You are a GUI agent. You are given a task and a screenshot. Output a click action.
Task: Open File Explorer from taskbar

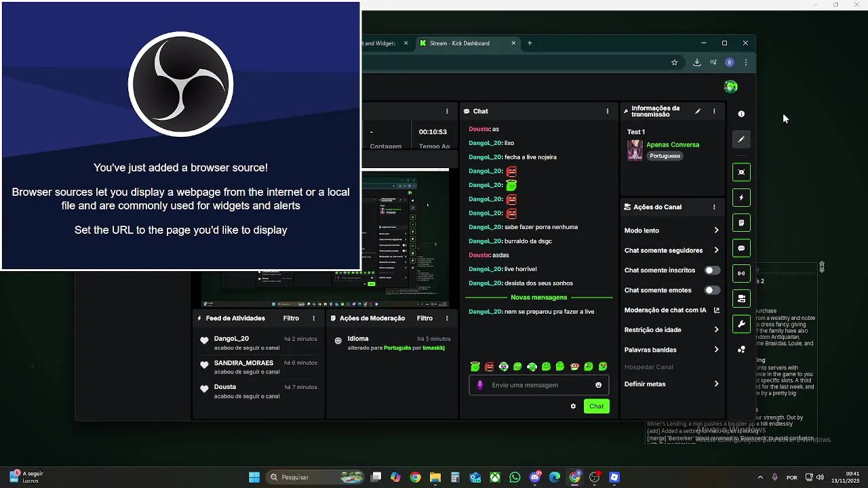435,477
